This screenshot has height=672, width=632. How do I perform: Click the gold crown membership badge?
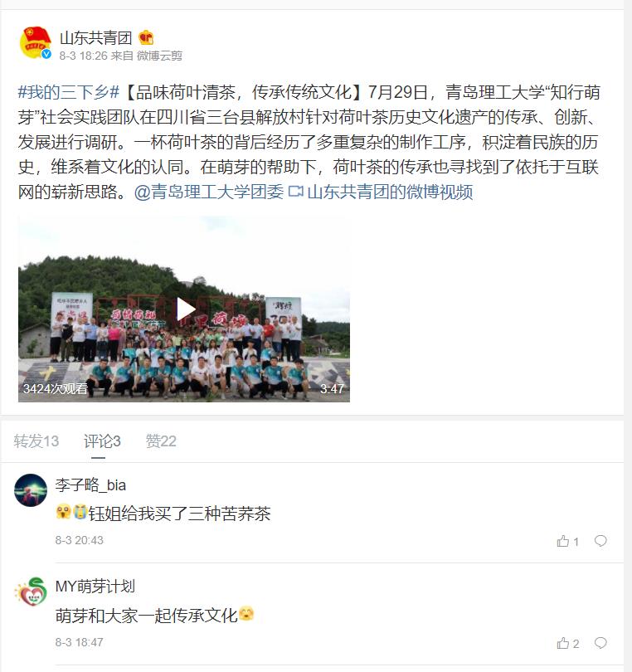(146, 37)
